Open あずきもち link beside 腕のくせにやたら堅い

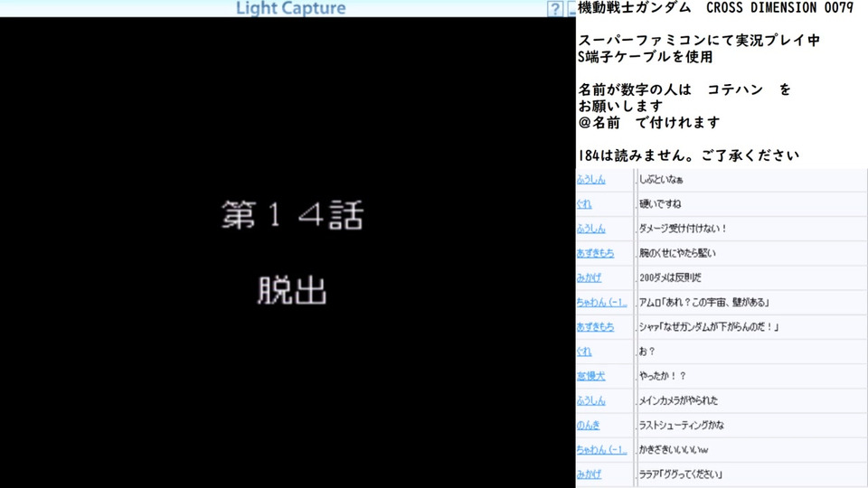coord(595,253)
